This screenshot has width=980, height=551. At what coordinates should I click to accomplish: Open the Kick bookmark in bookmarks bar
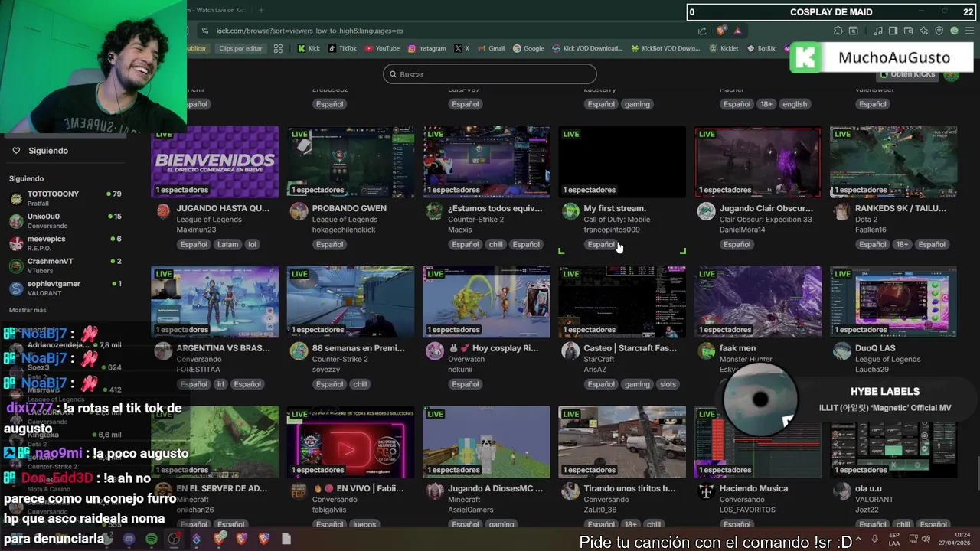(309, 48)
